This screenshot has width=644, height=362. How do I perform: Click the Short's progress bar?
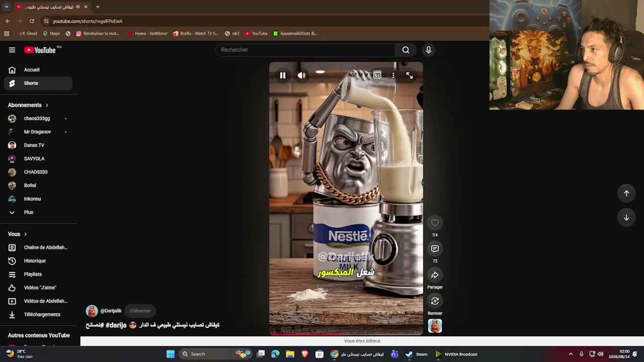pyautogui.click(x=346, y=333)
